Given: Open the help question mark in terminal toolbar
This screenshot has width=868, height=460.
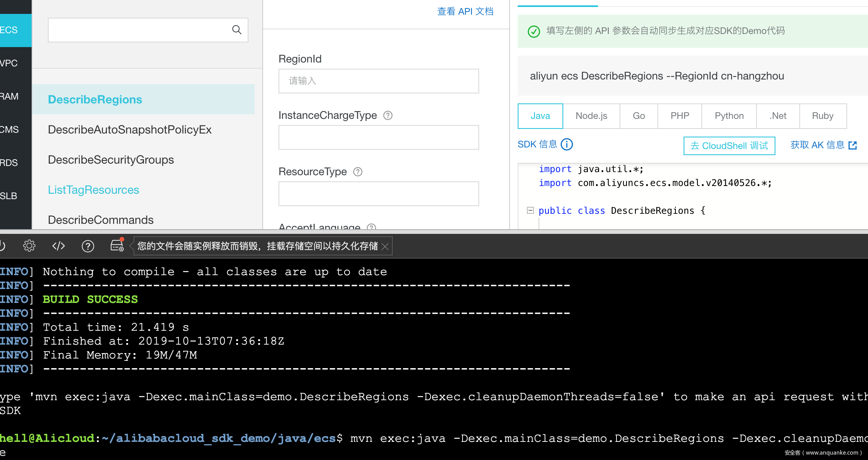Looking at the screenshot, I should (x=88, y=246).
